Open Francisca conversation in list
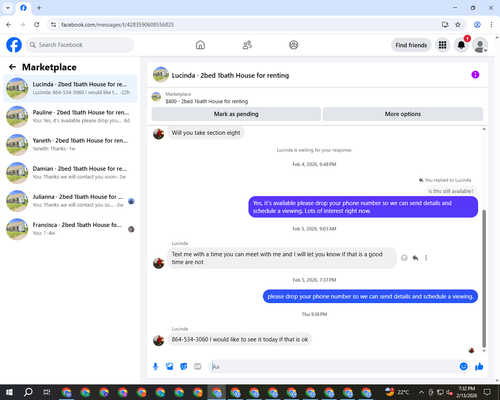 click(x=70, y=229)
